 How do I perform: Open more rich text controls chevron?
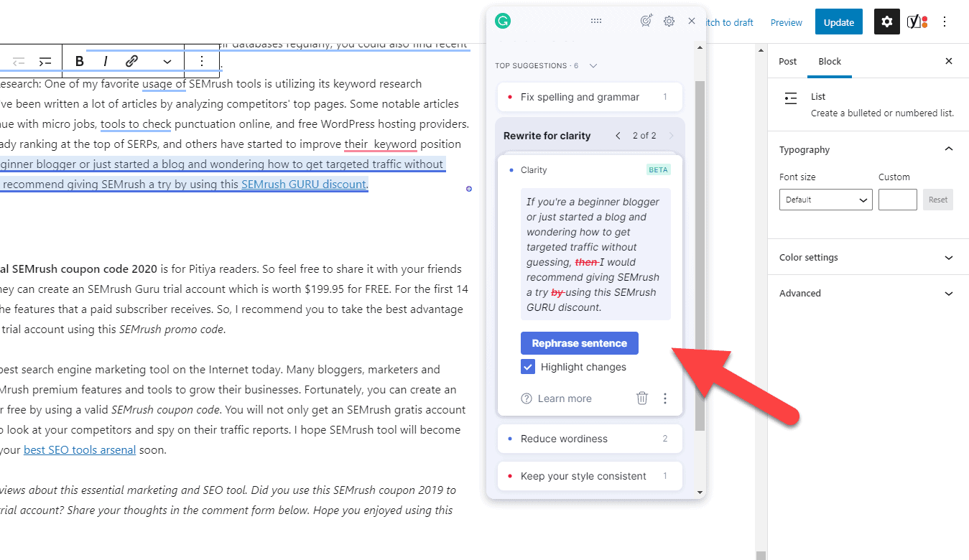(167, 62)
